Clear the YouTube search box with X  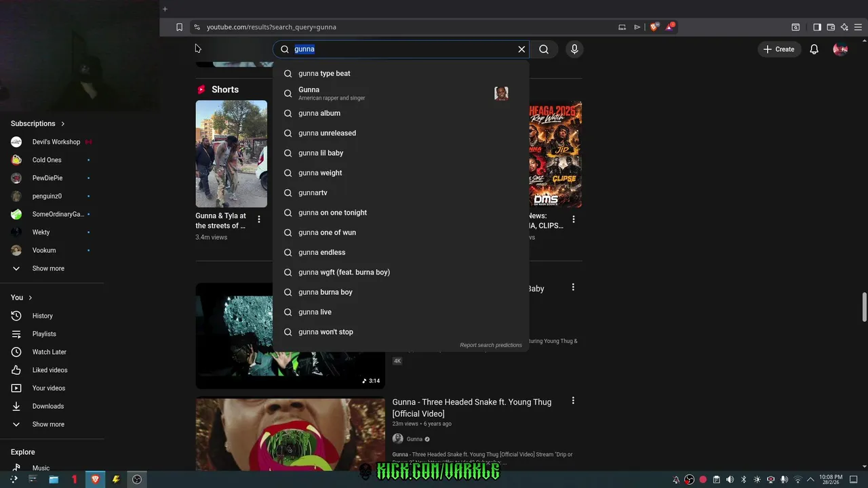coord(521,49)
